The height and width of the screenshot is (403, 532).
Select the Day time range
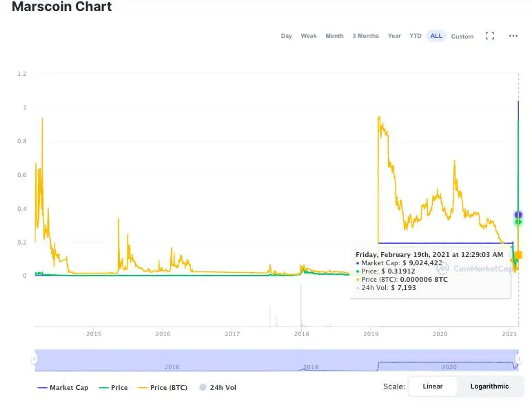[x=287, y=36]
